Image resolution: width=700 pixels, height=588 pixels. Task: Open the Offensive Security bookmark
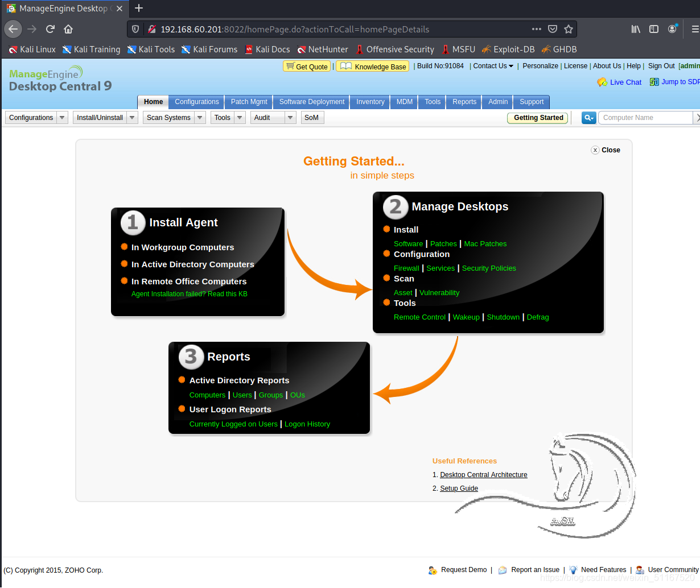394,49
